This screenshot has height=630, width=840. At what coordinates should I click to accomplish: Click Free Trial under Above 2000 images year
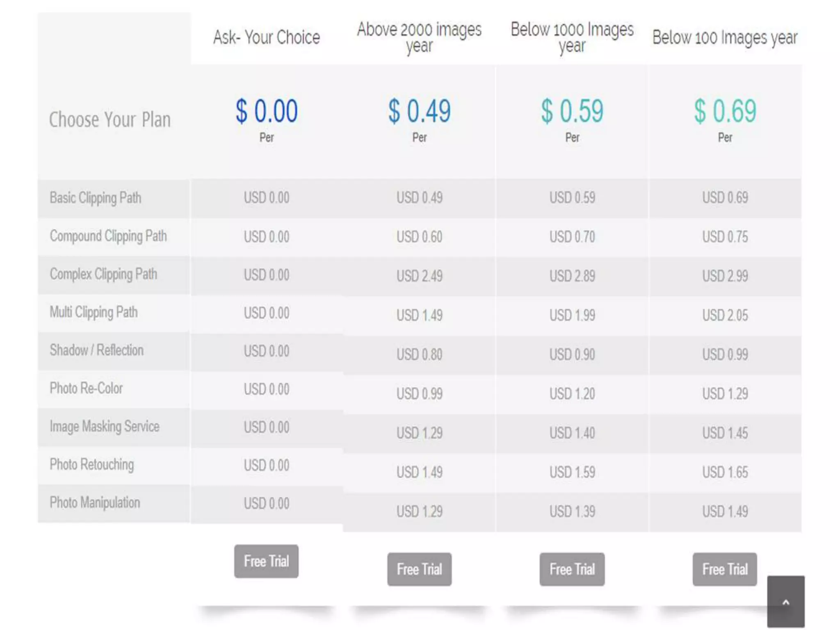click(419, 569)
